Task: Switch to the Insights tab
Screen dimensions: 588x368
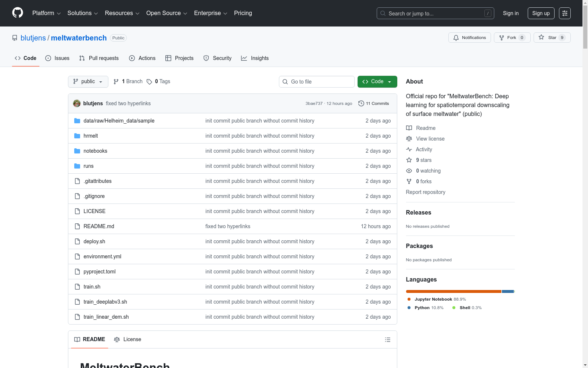Action: click(x=255, y=58)
